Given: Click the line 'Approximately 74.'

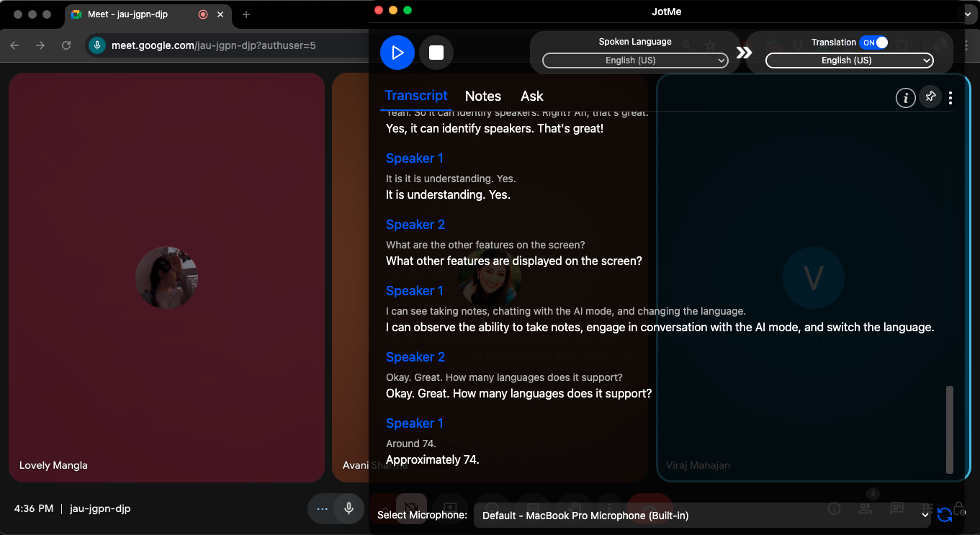Looking at the screenshot, I should pyautogui.click(x=433, y=459).
